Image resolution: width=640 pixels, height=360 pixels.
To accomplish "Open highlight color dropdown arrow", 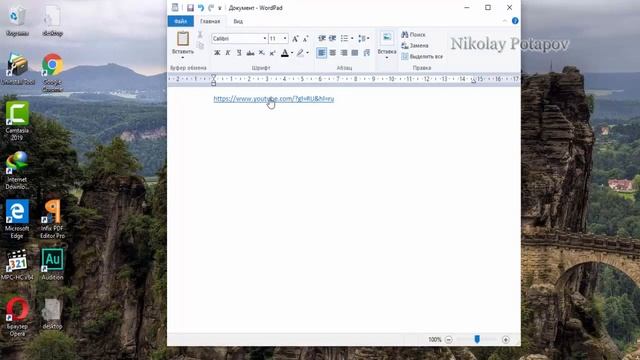I will tap(307, 53).
